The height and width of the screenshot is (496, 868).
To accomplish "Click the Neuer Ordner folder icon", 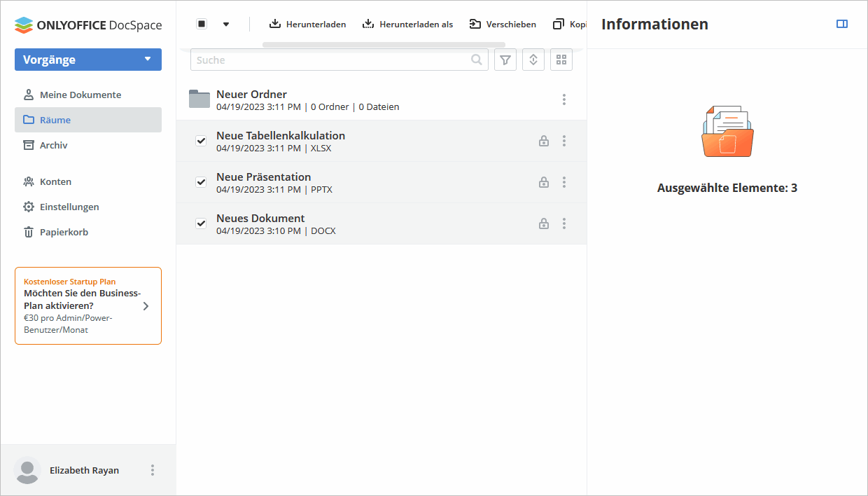I will [199, 99].
